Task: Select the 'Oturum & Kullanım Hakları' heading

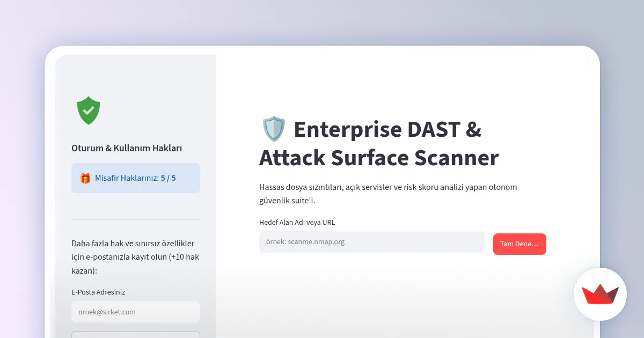Action: point(127,148)
